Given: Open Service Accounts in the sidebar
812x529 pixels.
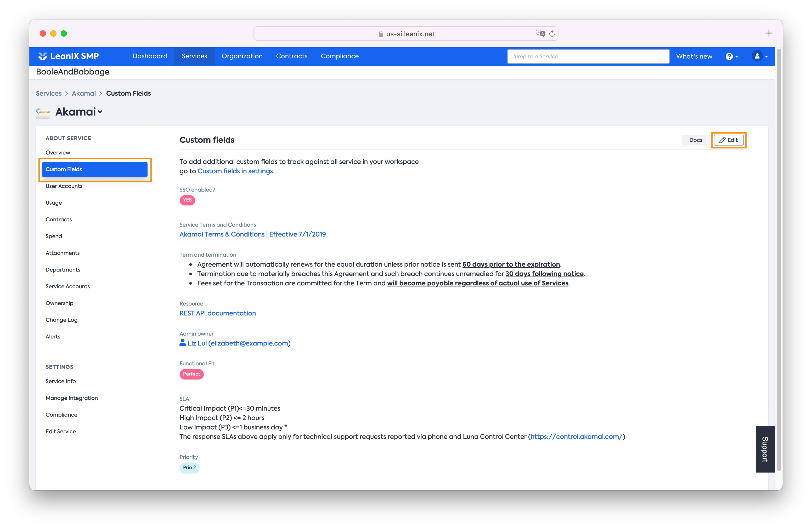Looking at the screenshot, I should click(67, 286).
